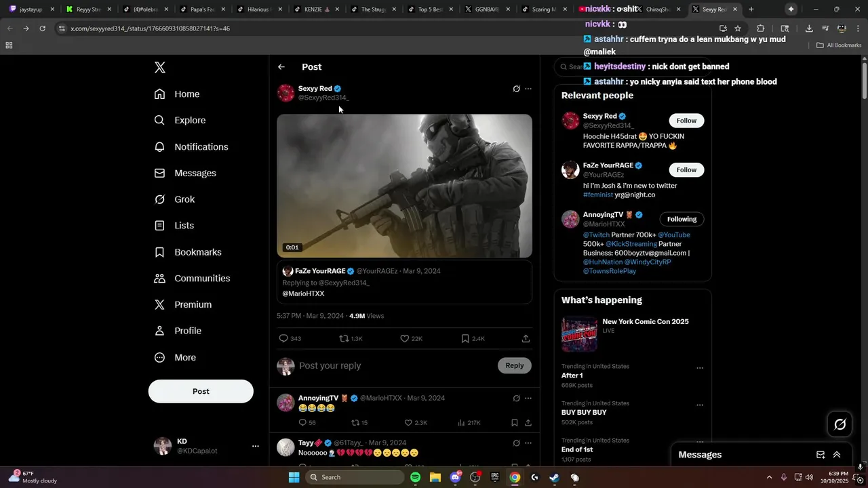The image size is (868, 488).
Task: Open Steam from the taskbar
Action: pyautogui.click(x=554, y=477)
